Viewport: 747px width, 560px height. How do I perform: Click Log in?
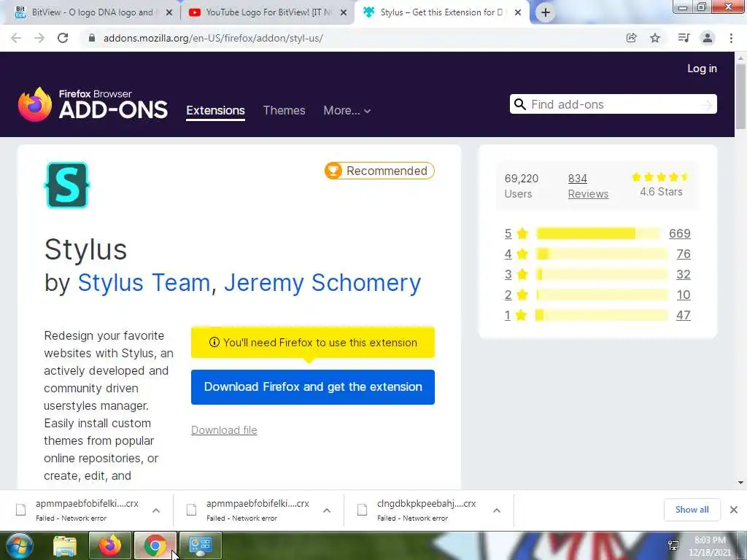pos(702,69)
